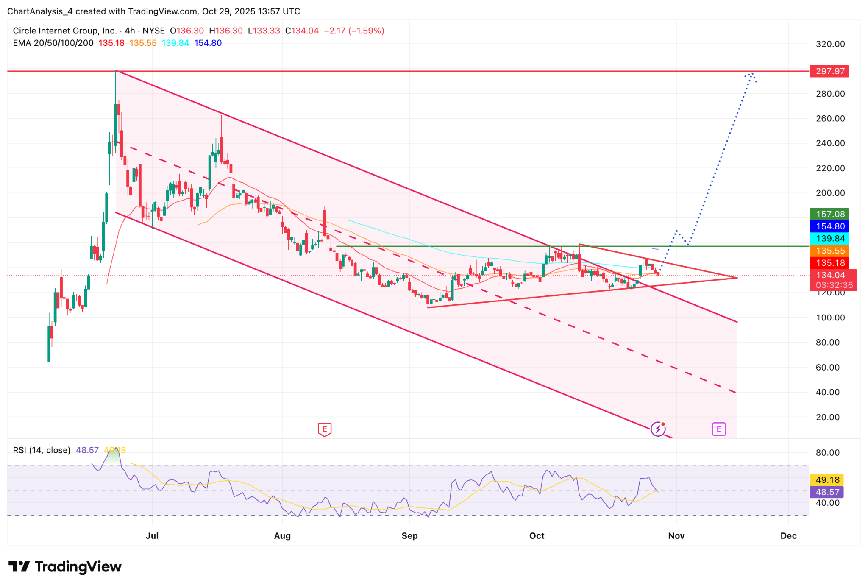Click the RSI 48.57 purple value label
This screenshot has height=588, width=868.
click(826, 492)
